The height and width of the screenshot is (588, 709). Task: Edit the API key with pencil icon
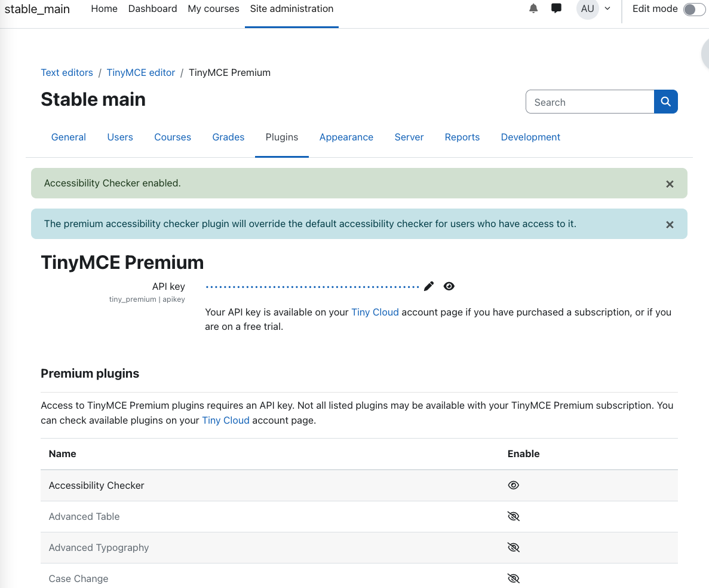click(x=429, y=286)
